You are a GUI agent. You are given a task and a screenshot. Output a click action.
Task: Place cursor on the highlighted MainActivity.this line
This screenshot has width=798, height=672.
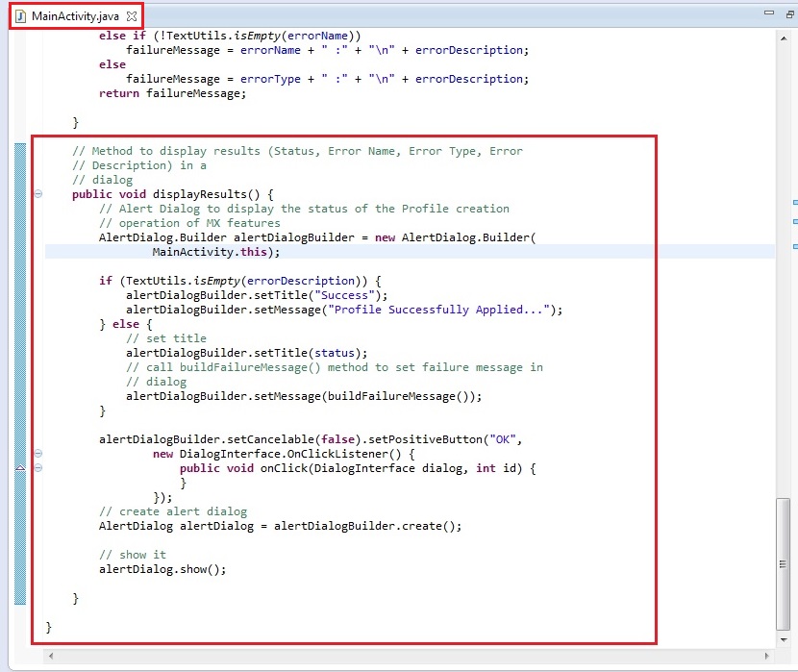215,252
